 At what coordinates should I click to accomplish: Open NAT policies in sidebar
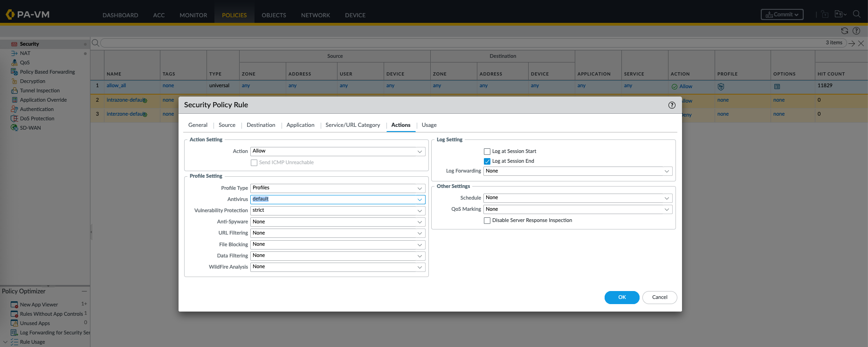pos(25,53)
